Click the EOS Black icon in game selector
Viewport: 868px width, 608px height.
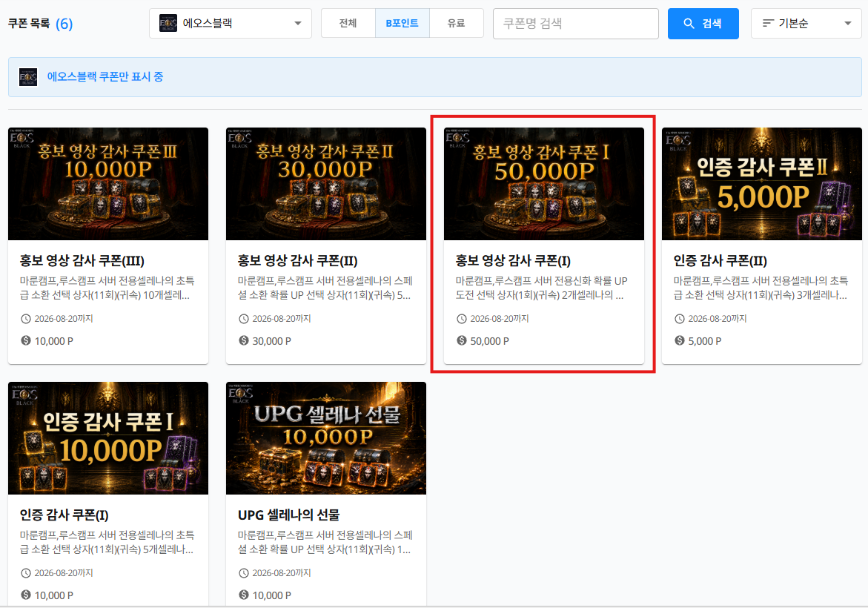click(x=168, y=23)
